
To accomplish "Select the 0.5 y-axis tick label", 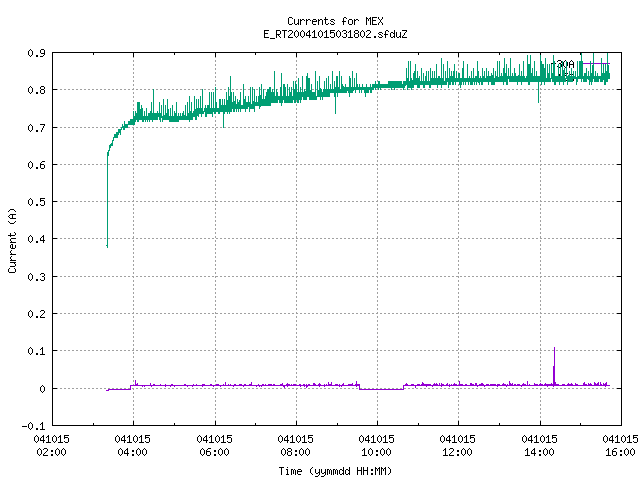I will pyautogui.click(x=36, y=202).
